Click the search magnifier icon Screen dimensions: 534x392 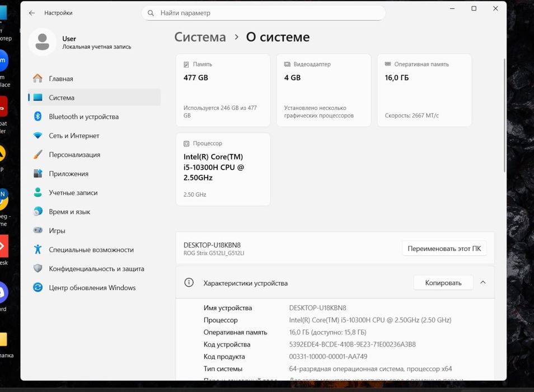pyautogui.click(x=151, y=13)
